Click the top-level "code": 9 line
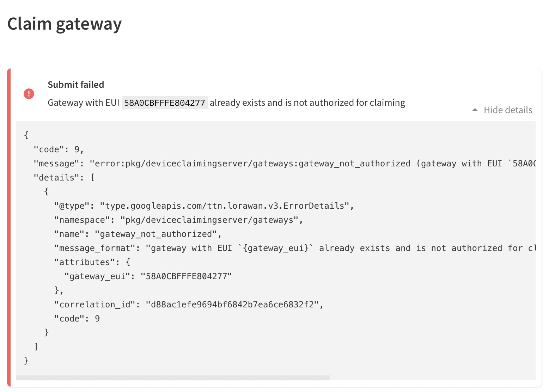The width and height of the screenshot is (555, 392). [x=59, y=149]
